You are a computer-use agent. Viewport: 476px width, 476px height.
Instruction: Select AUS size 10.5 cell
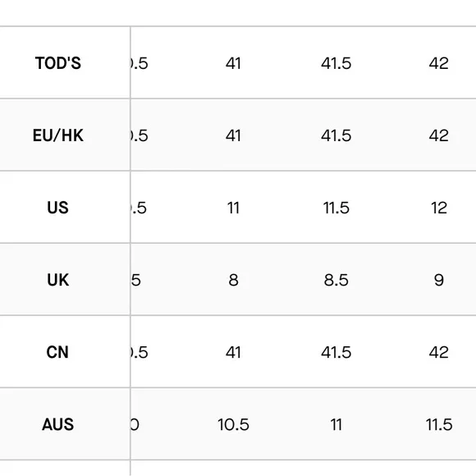click(x=233, y=424)
